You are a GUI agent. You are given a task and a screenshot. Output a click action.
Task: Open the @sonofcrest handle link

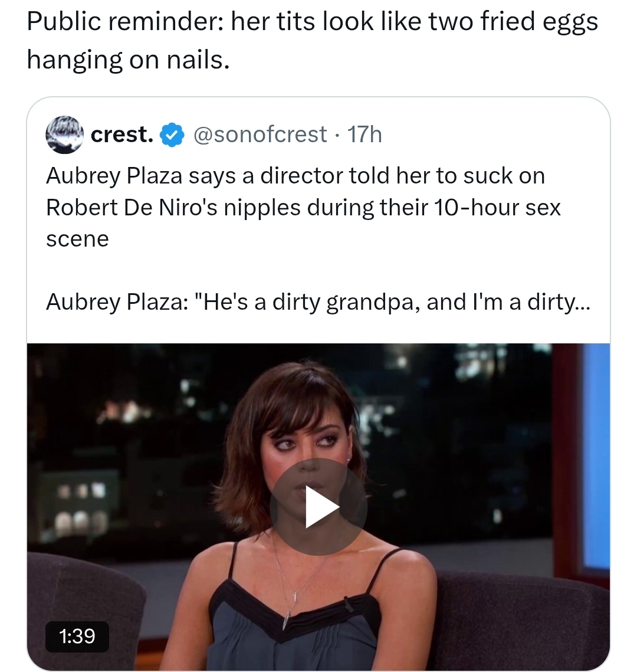[260, 134]
